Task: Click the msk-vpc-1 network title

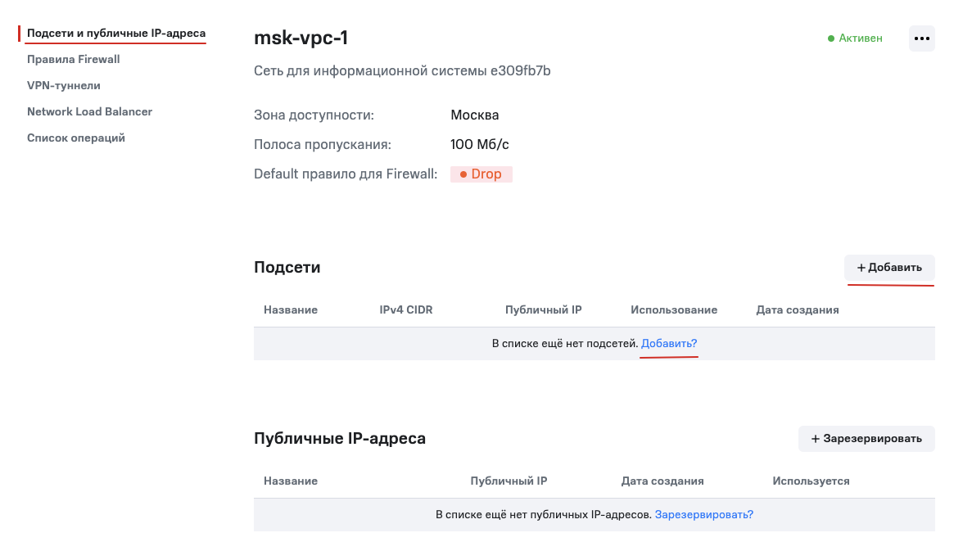Action: (301, 38)
